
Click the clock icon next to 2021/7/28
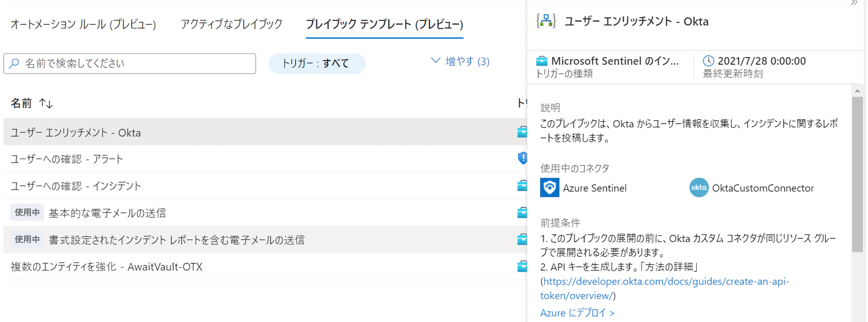708,61
